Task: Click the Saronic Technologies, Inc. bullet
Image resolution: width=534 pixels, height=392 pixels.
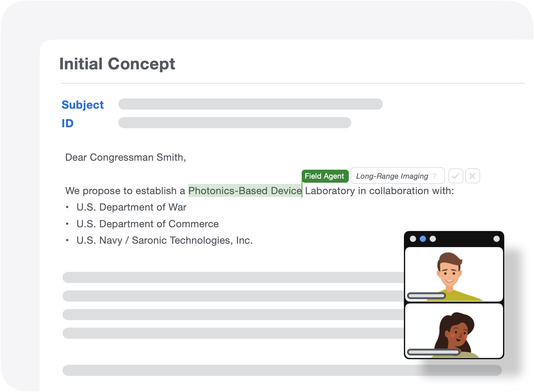Action: [165, 240]
